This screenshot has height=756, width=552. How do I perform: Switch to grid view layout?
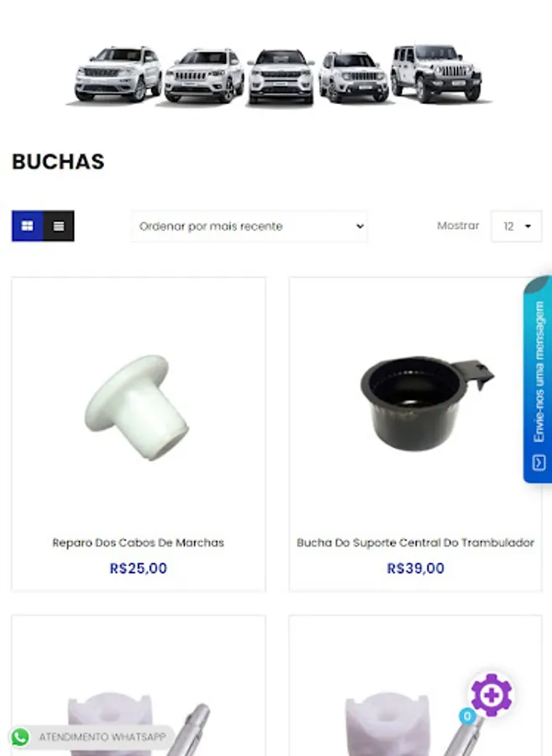28,226
